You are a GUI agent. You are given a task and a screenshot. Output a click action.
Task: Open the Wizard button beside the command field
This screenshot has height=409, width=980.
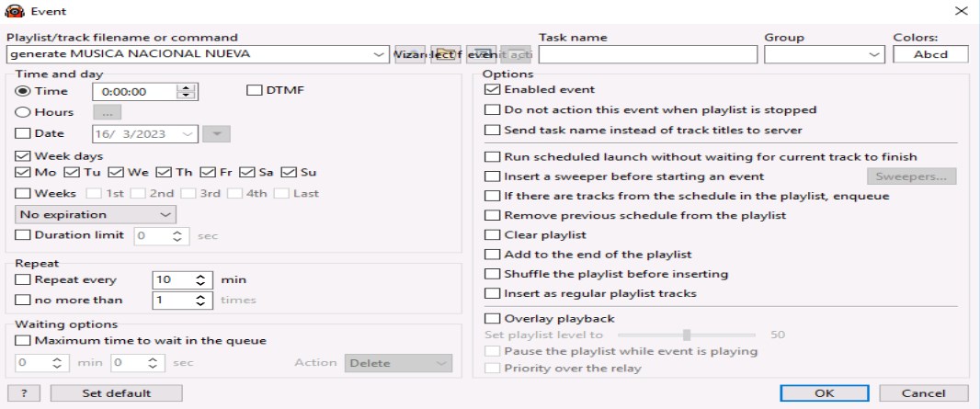click(x=410, y=55)
